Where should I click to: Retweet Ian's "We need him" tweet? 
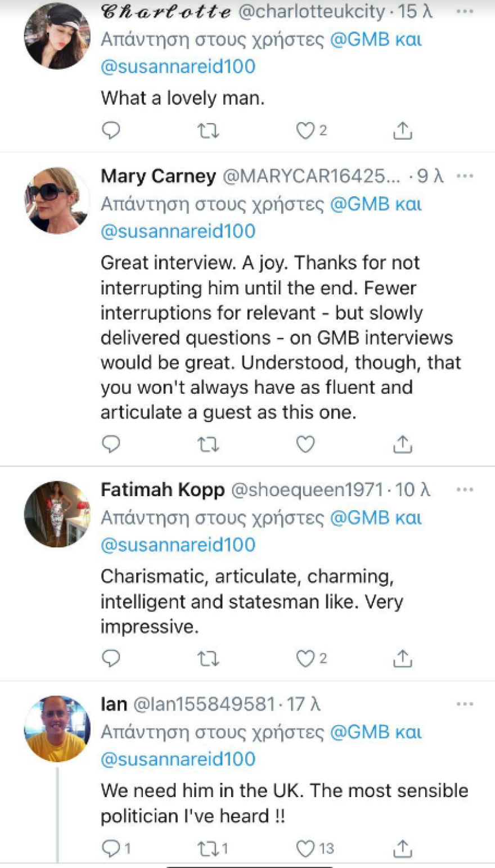pyautogui.click(x=208, y=848)
